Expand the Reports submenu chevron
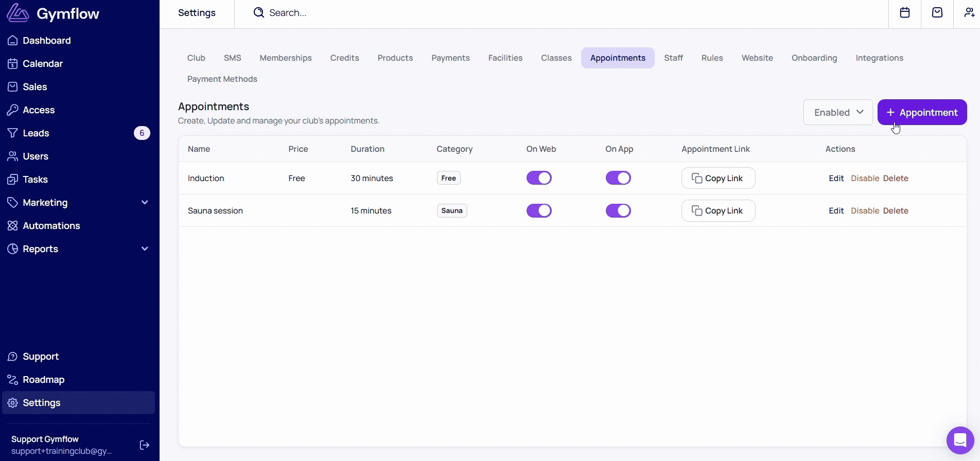This screenshot has width=980, height=461. click(145, 249)
